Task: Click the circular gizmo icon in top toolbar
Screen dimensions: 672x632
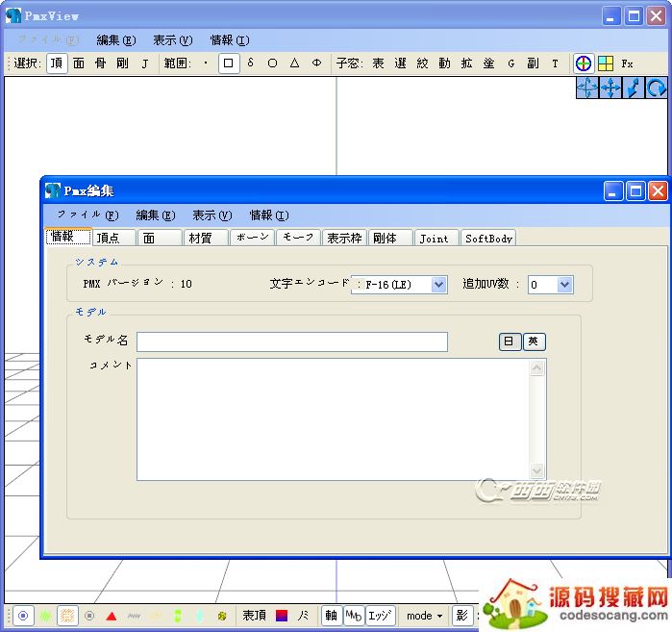Action: pyautogui.click(x=583, y=63)
